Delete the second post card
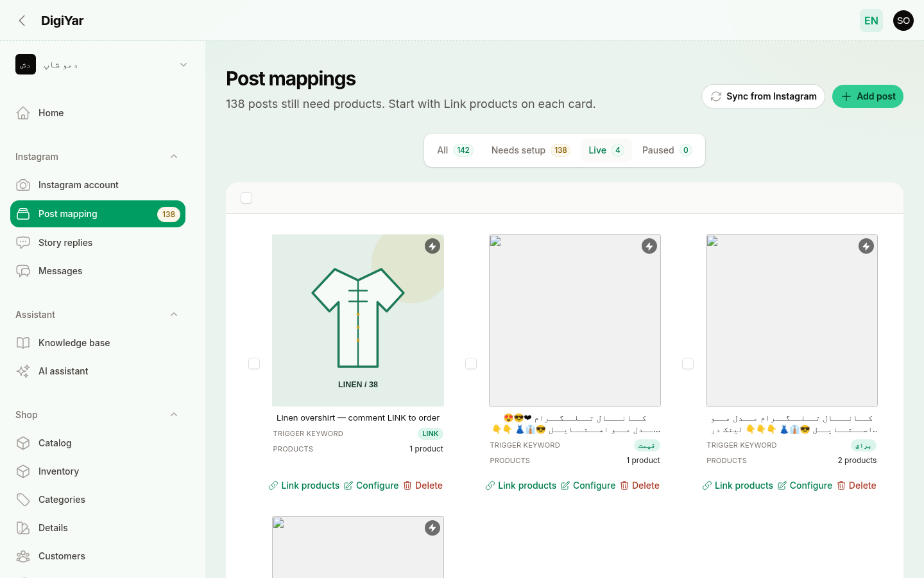Viewport: 924px width, 578px height. point(640,486)
